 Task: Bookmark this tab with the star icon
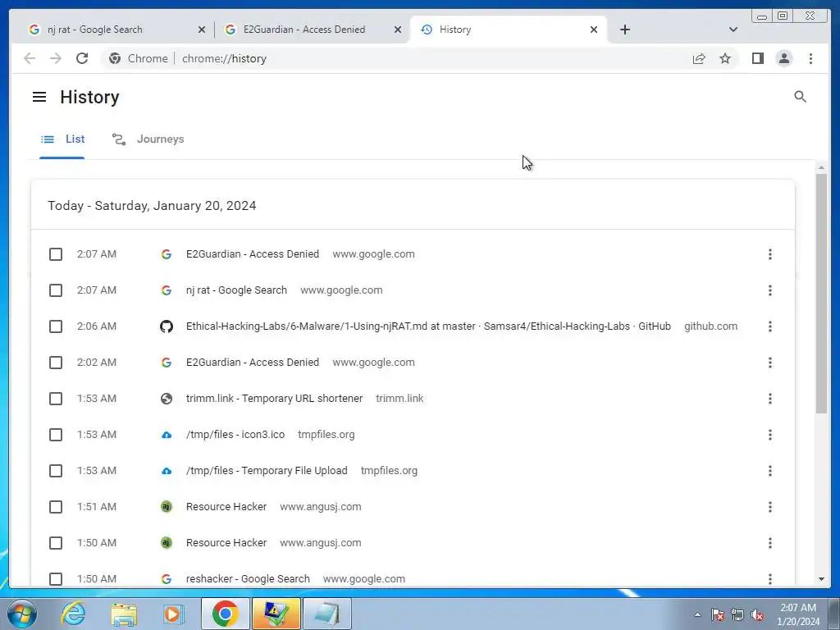(x=725, y=58)
